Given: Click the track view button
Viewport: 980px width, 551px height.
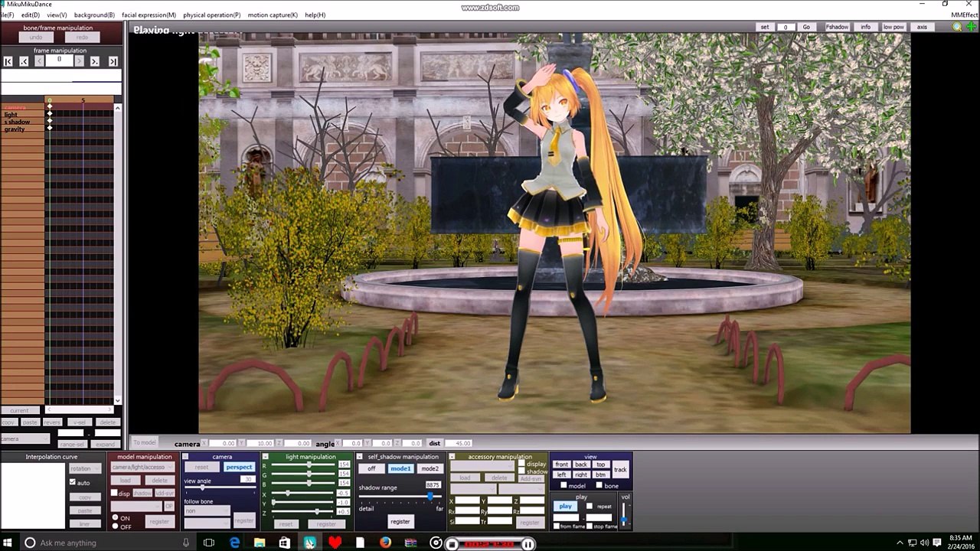Looking at the screenshot, I should coord(620,469).
